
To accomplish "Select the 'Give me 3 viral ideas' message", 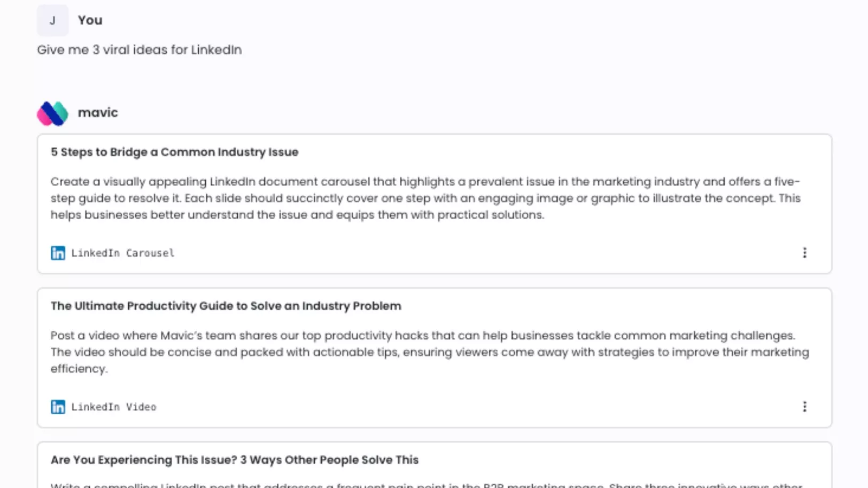I will 139,50.
